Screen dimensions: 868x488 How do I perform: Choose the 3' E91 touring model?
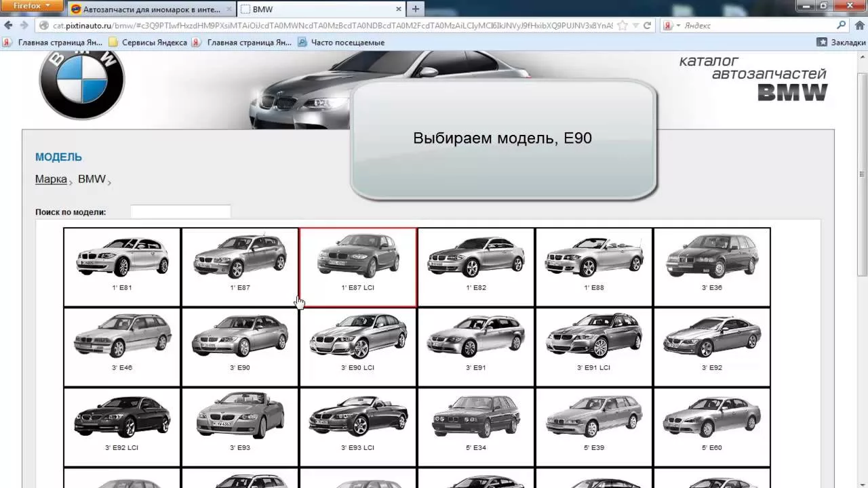tap(476, 347)
